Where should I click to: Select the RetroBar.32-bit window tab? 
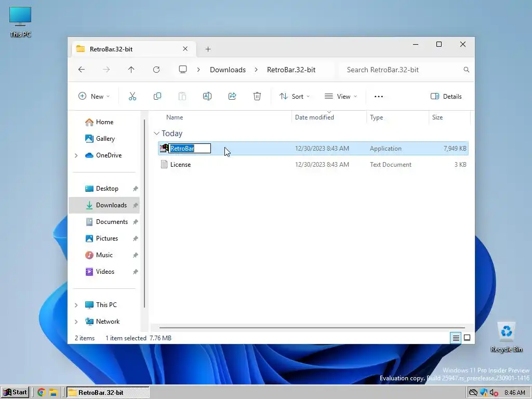click(134, 49)
